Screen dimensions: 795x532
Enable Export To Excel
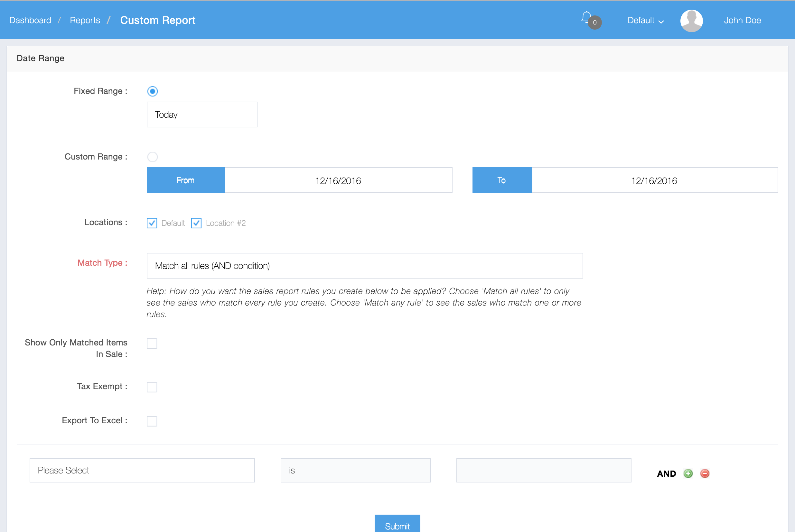tap(152, 421)
